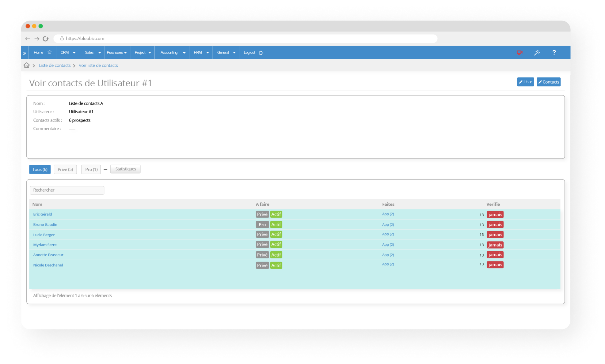Sort by the A faire column header

[263, 204]
